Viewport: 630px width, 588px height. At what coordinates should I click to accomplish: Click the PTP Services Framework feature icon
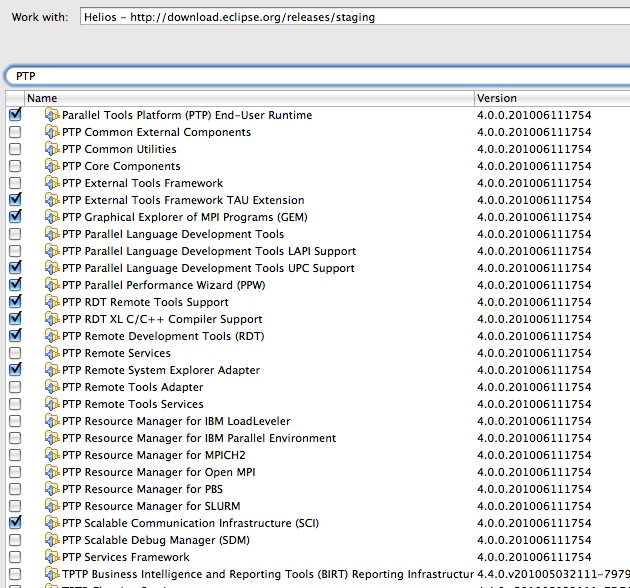point(52,557)
